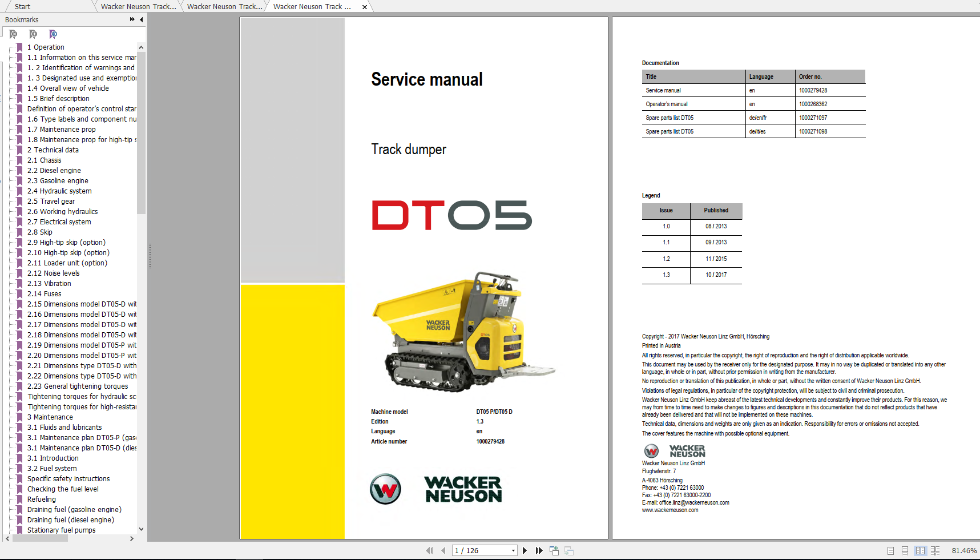The height and width of the screenshot is (560, 980).
Task: Open the page number dropdown
Action: pos(513,551)
